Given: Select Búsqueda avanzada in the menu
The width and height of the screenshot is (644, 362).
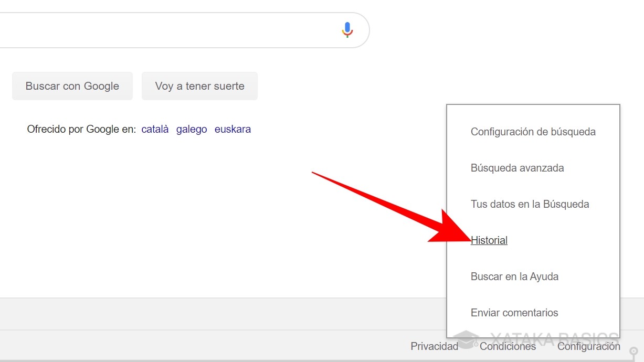Looking at the screenshot, I should (517, 168).
